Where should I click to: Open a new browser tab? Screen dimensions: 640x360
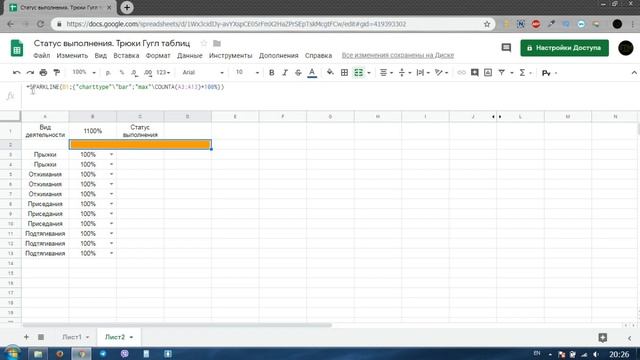coord(127,7)
